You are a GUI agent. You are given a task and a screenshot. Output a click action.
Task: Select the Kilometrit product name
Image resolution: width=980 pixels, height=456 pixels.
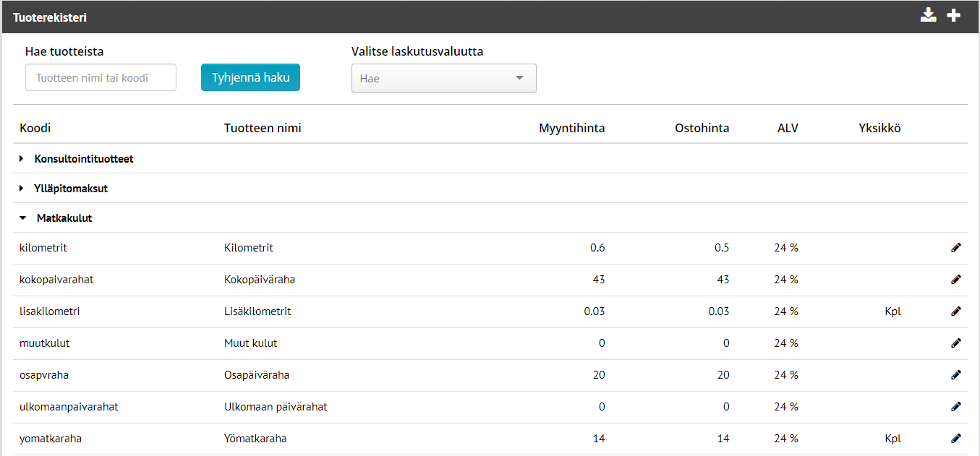[249, 248]
